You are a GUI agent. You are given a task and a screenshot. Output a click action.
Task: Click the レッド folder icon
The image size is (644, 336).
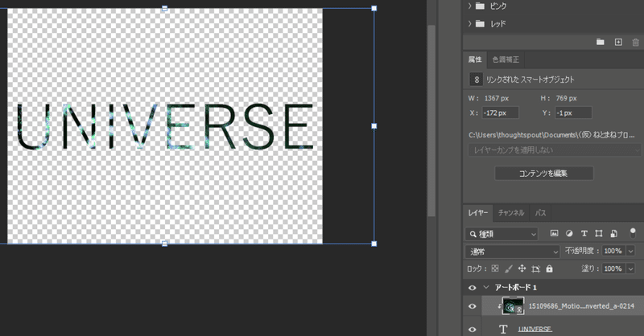(480, 23)
